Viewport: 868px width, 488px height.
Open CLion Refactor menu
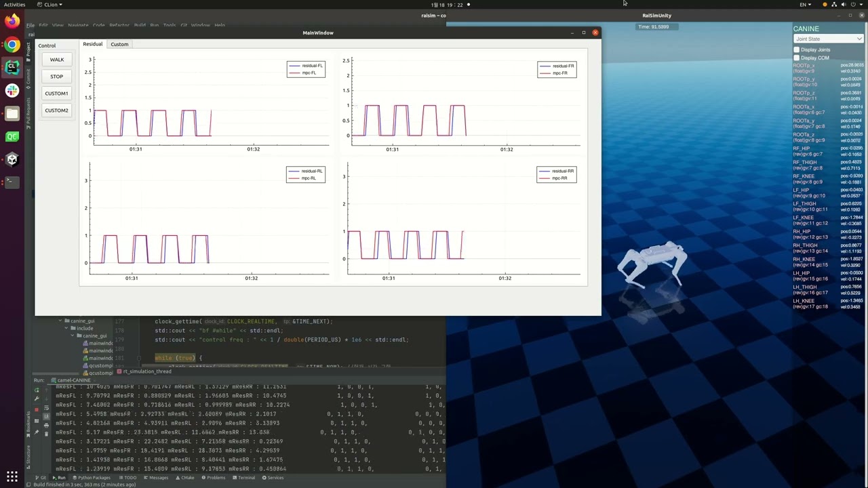click(119, 25)
